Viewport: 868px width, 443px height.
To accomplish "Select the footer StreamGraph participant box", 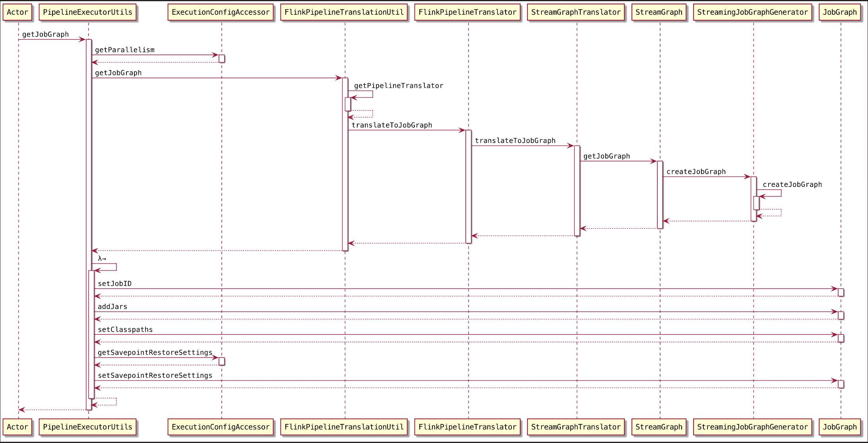I will pyautogui.click(x=659, y=427).
